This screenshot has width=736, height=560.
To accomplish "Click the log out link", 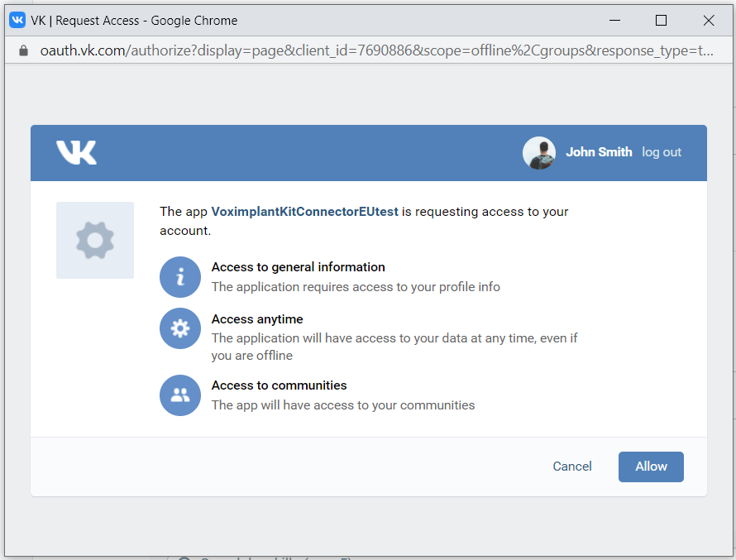I will coord(661,152).
